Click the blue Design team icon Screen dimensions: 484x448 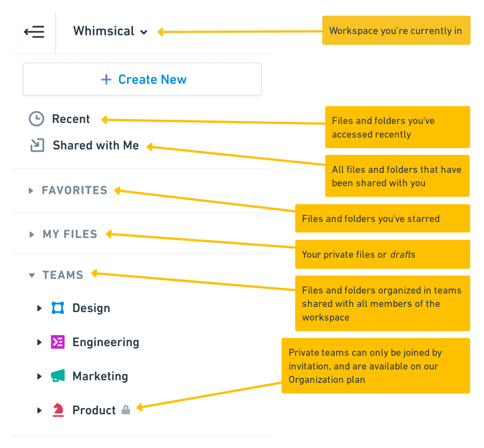click(x=58, y=308)
